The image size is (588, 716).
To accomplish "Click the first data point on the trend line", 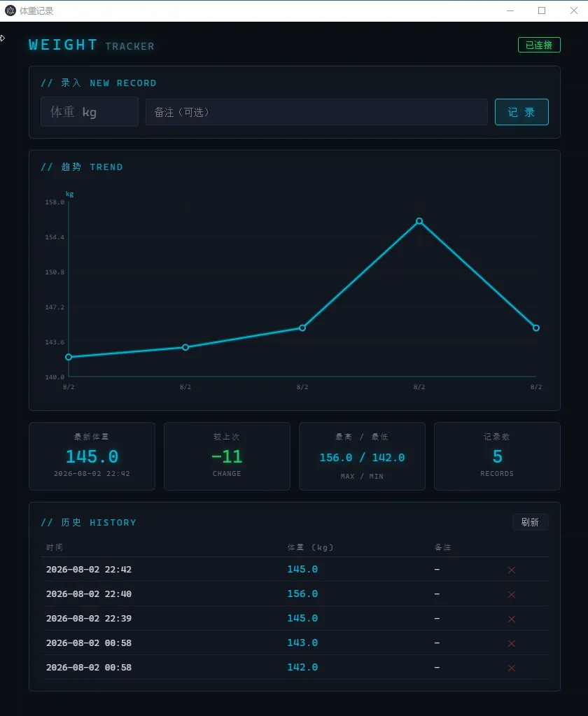I will [x=69, y=357].
